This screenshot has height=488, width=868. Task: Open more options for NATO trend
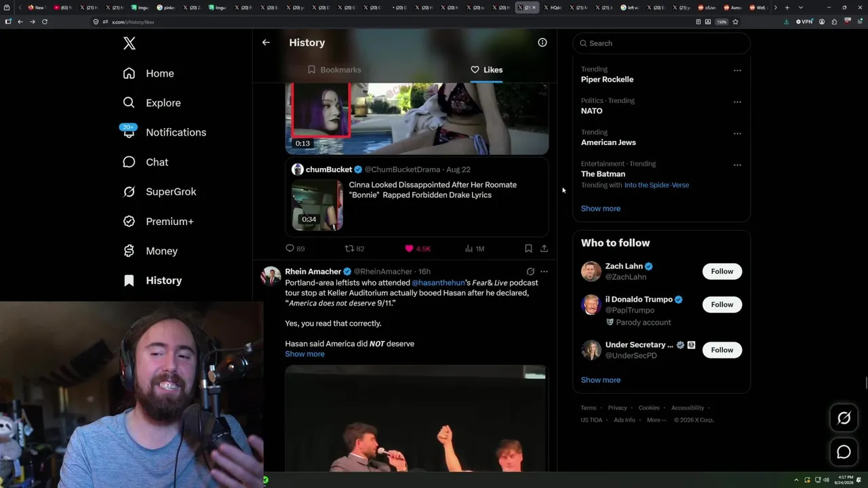click(737, 102)
